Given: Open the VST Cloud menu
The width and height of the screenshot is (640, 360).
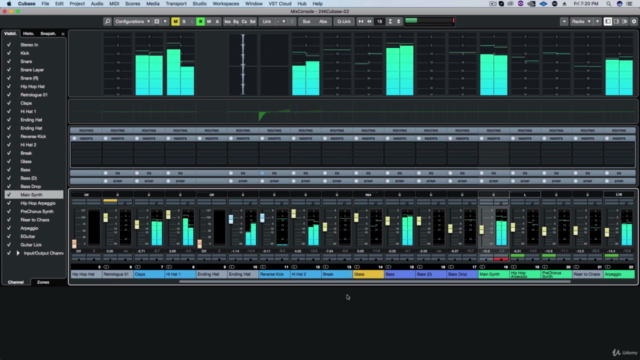Looking at the screenshot, I should [x=280, y=4].
